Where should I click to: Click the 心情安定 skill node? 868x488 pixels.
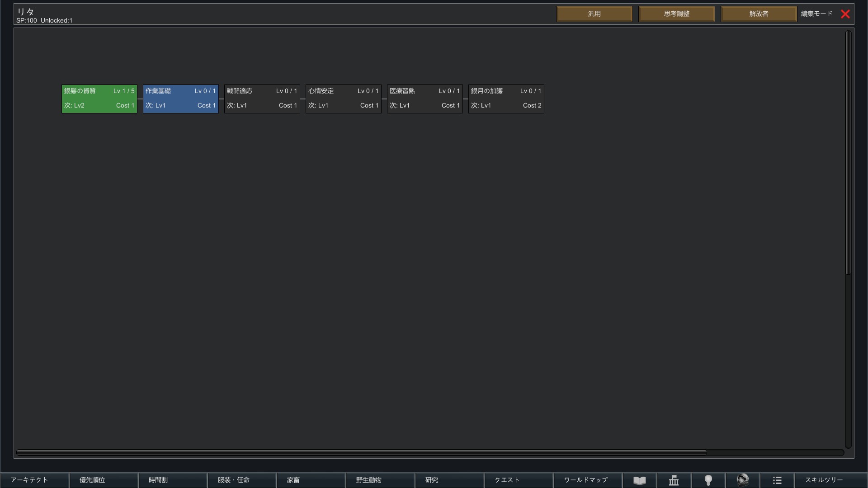pos(344,99)
